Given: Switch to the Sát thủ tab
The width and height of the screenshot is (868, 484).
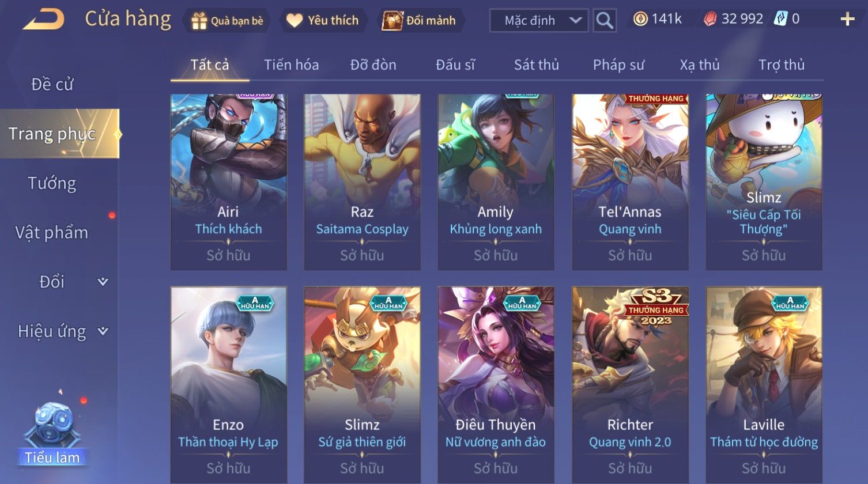Looking at the screenshot, I should 537,65.
